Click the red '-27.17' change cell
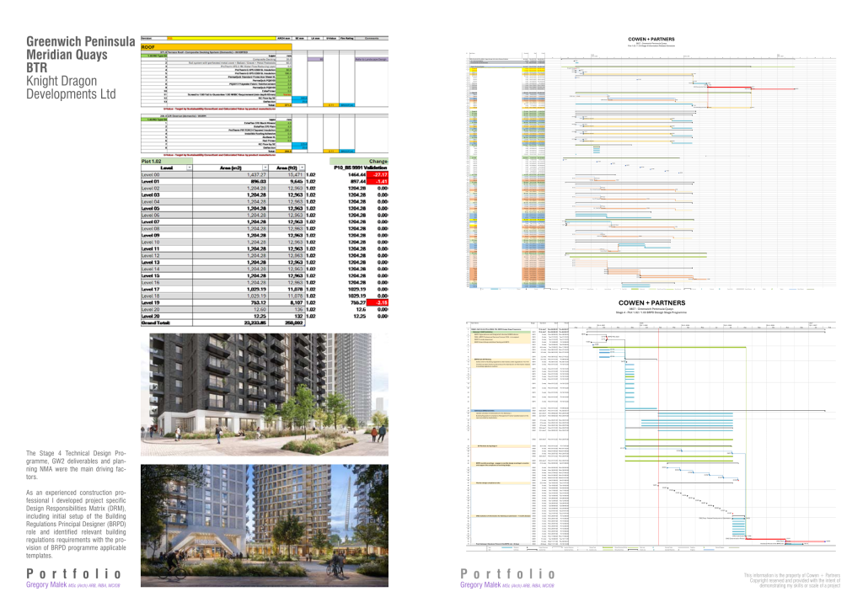This screenshot has width=868, height=613. tap(378, 175)
